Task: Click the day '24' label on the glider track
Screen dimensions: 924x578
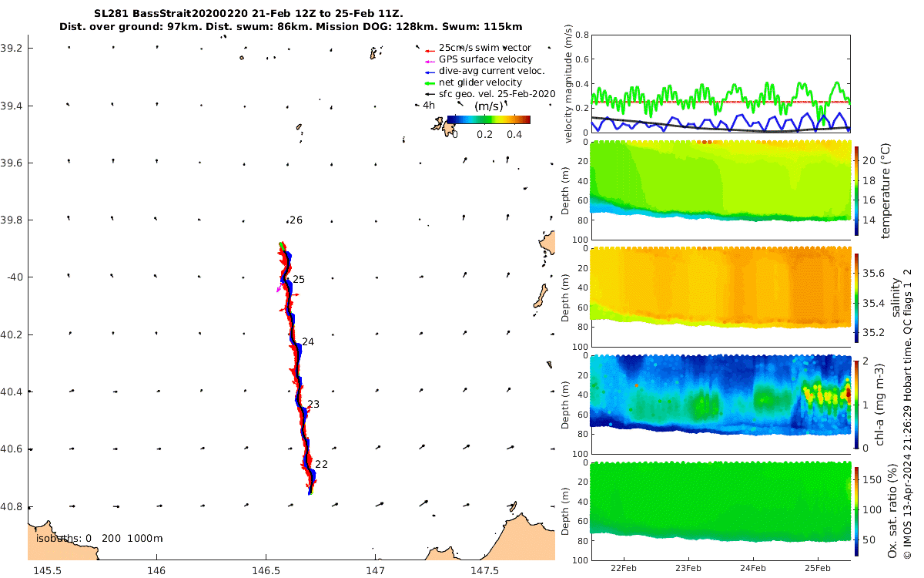Action: click(x=308, y=341)
